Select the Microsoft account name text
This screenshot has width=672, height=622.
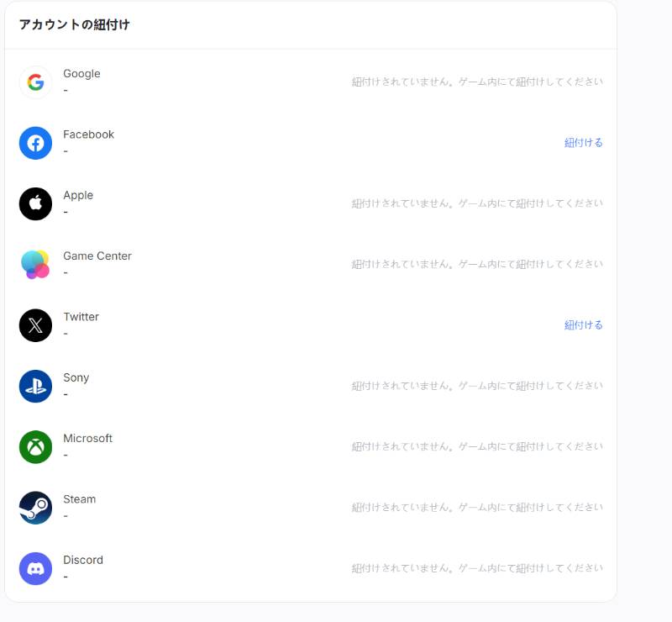tap(88, 439)
